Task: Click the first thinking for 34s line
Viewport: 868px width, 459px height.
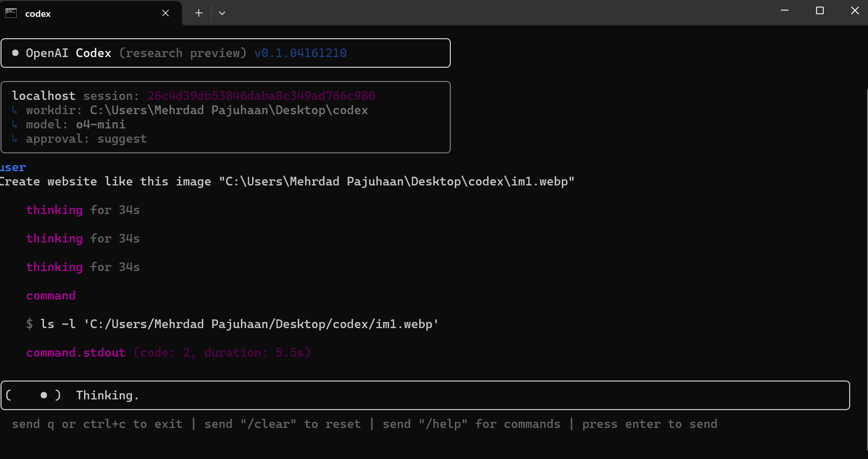Action: click(83, 210)
